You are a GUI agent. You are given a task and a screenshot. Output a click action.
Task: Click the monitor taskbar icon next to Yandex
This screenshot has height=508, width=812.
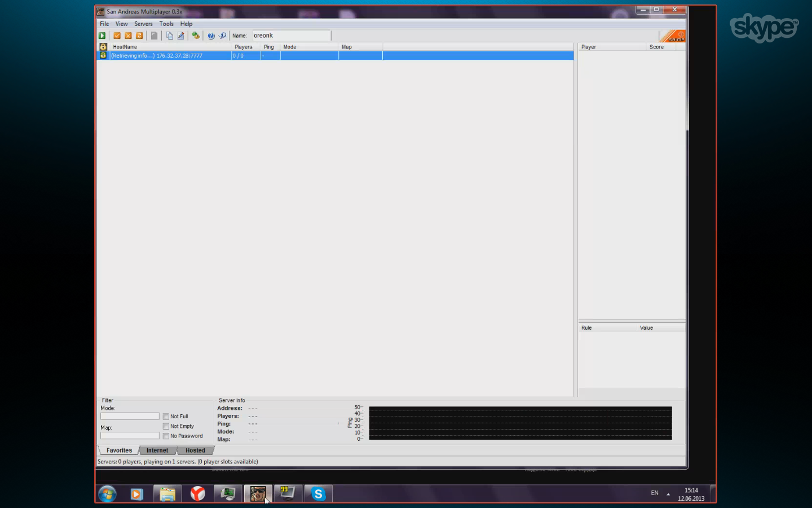pos(228,494)
